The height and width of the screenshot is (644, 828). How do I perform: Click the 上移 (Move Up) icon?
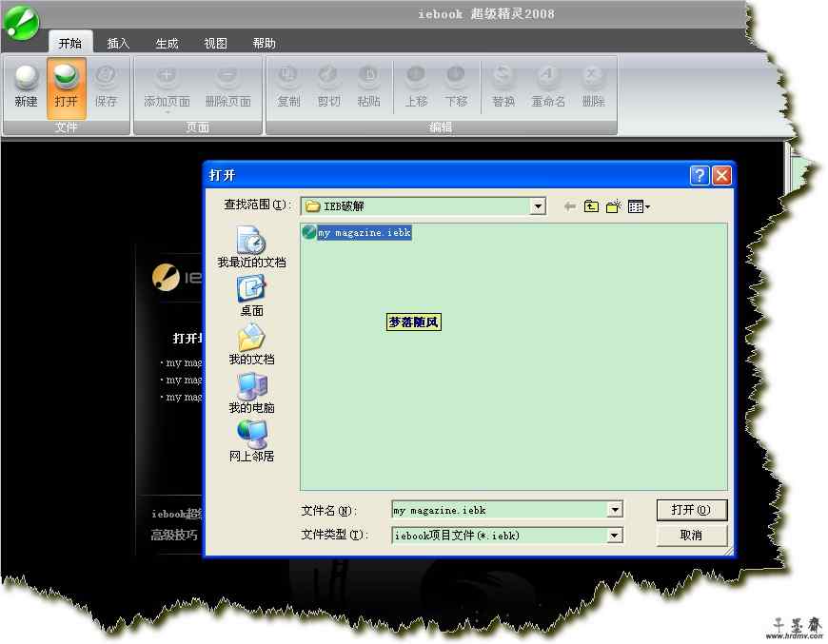click(416, 86)
